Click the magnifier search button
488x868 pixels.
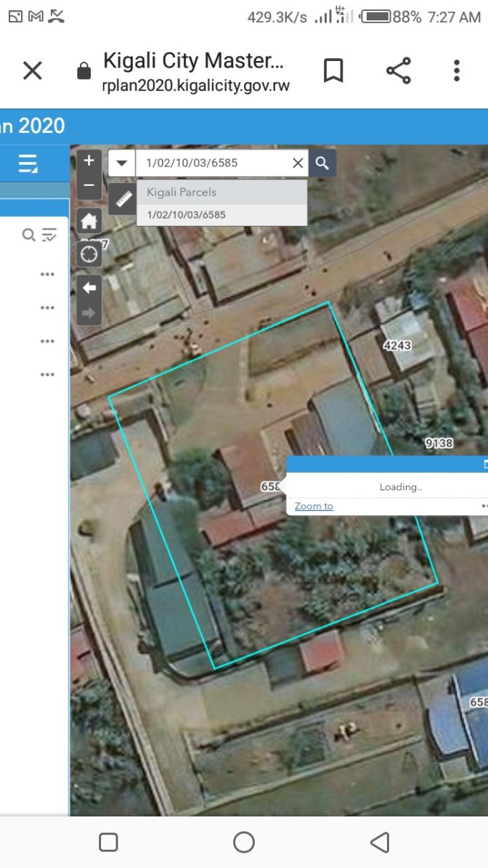tap(322, 163)
